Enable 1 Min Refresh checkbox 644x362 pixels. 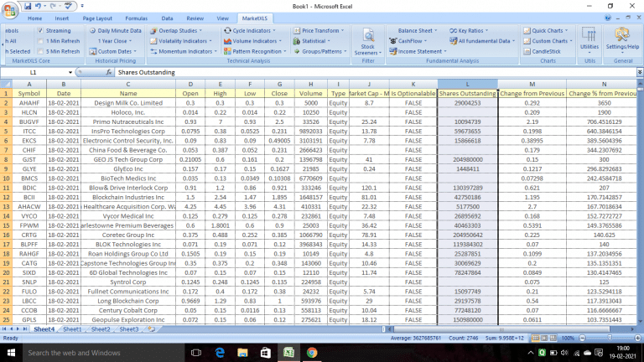point(40,41)
